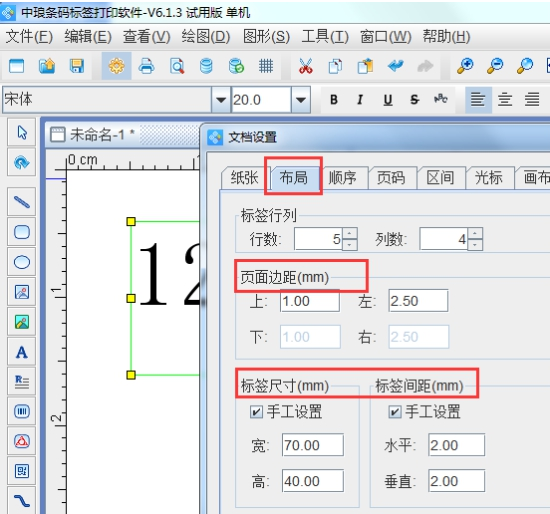Switch to the 页码 tab

pos(391,178)
